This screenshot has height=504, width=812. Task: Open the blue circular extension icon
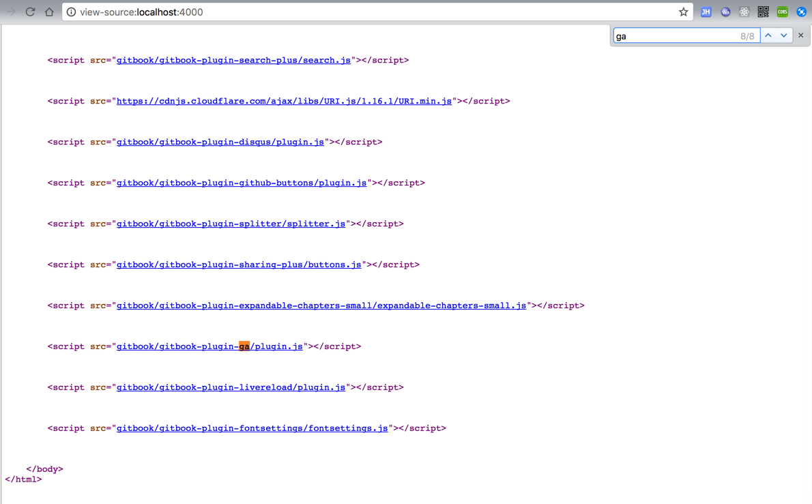pos(801,12)
